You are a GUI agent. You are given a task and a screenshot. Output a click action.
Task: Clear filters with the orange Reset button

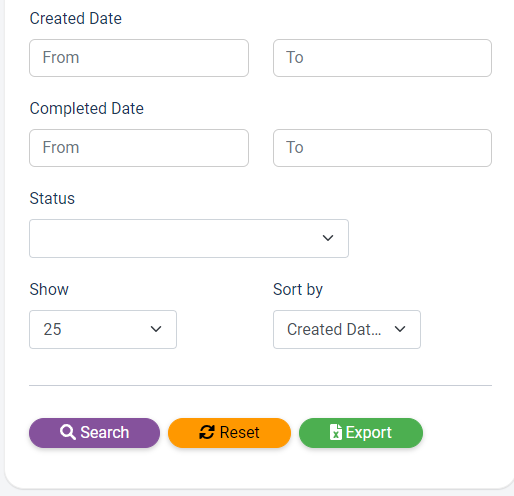[x=229, y=433]
